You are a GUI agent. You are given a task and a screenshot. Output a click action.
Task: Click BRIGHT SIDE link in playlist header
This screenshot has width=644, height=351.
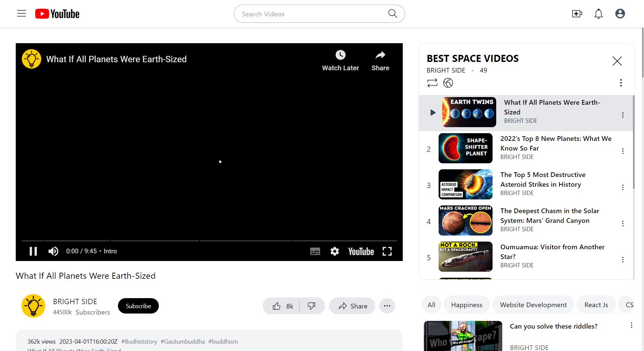click(446, 70)
